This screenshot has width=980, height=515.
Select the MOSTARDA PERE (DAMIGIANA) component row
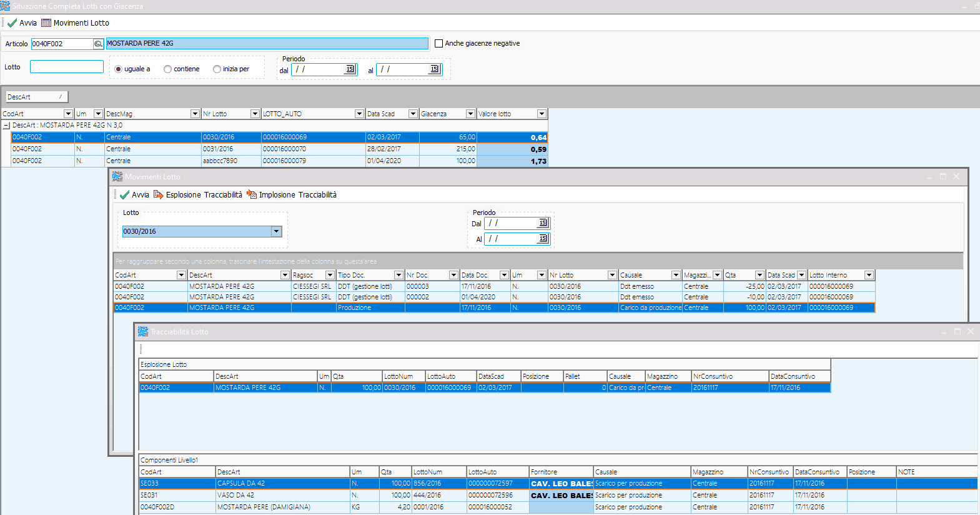pyautogui.click(x=558, y=507)
